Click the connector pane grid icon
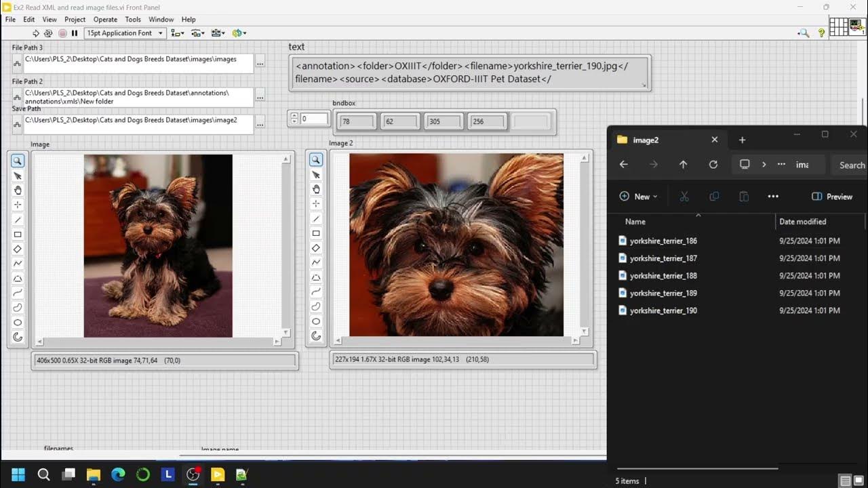 tap(839, 26)
